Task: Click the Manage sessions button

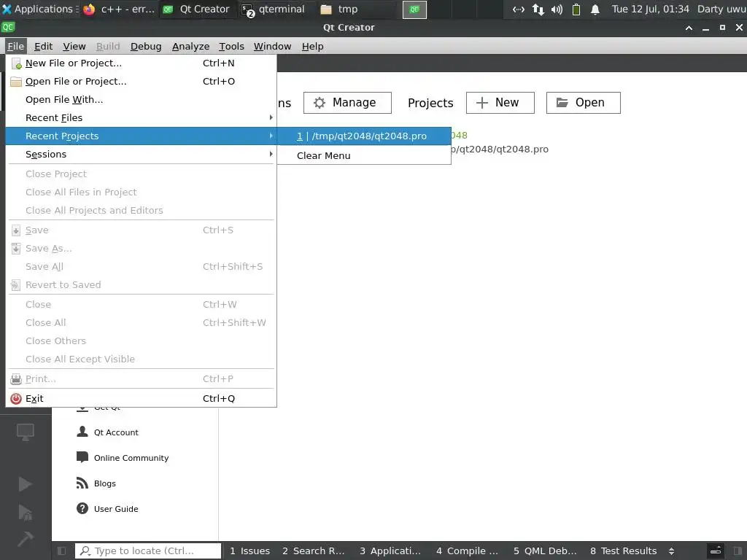Action: coord(347,103)
